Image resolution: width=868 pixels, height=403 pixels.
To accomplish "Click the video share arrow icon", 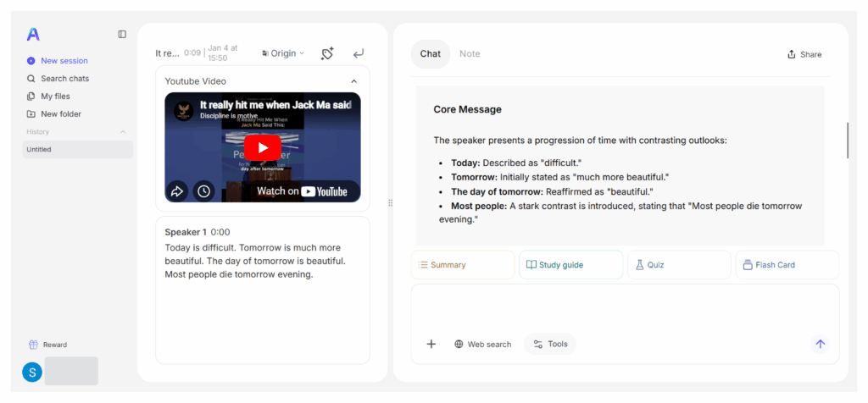I will pyautogui.click(x=177, y=191).
